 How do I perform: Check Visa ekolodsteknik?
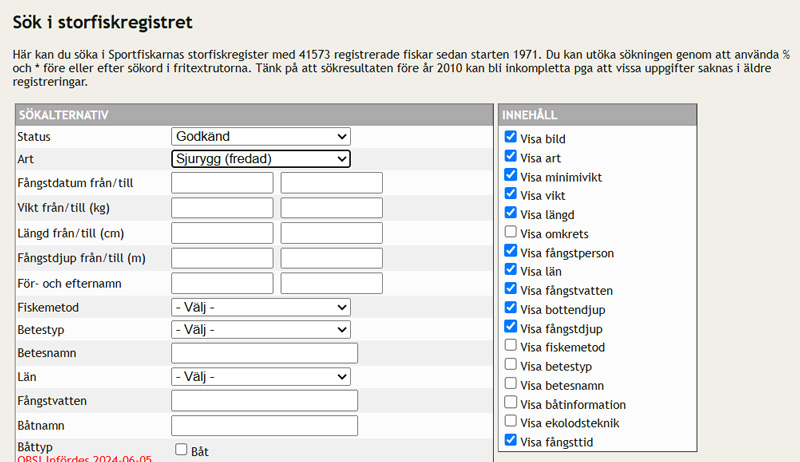511,421
